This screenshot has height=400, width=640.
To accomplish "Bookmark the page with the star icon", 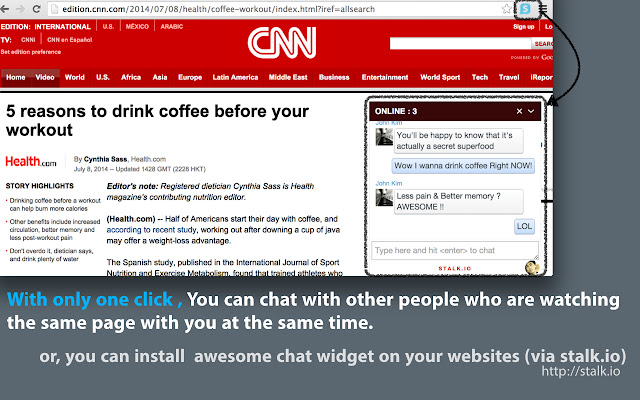I will point(506,9).
